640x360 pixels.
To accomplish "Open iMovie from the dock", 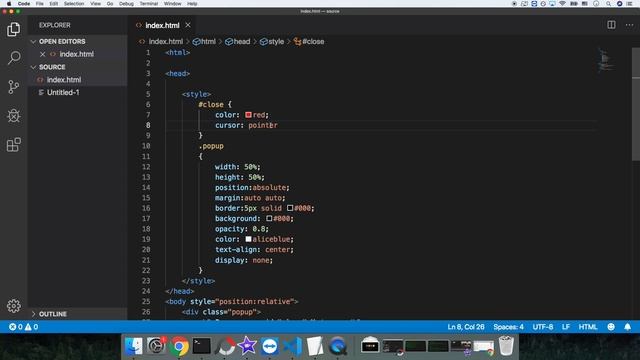I will [247, 346].
